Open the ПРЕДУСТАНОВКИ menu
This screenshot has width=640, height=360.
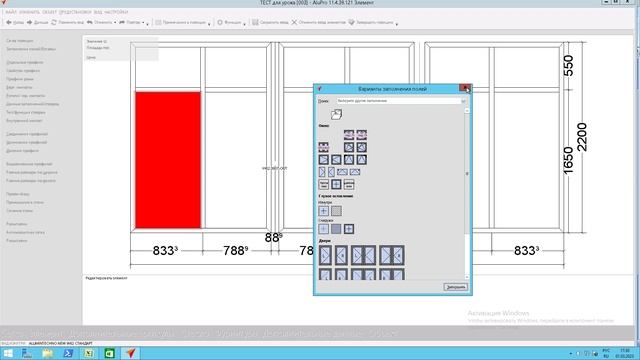pos(75,12)
